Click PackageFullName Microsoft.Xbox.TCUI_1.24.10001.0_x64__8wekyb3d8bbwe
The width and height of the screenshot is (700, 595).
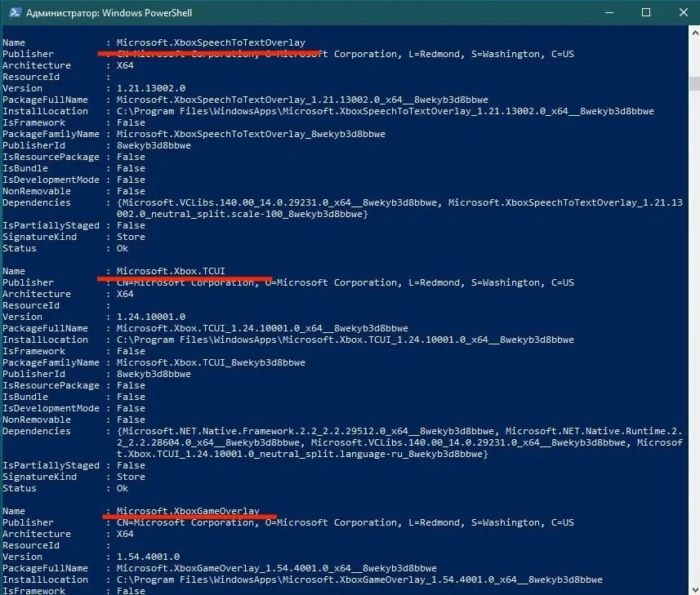click(x=262, y=328)
